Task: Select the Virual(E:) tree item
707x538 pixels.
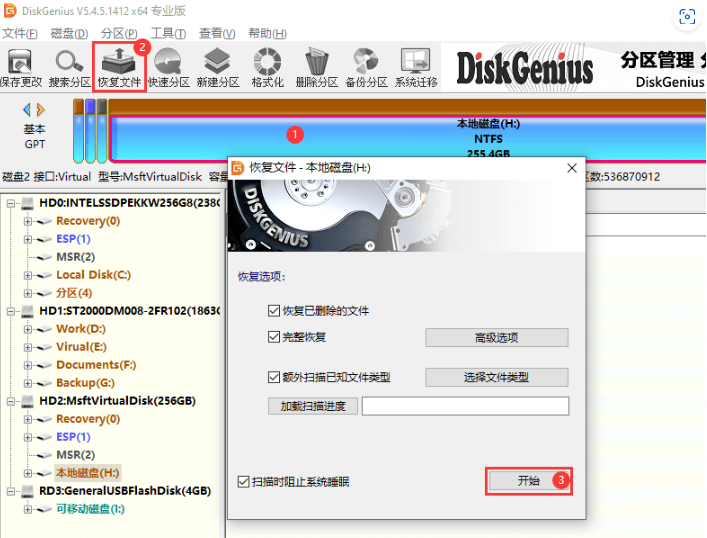Action: [x=81, y=347]
